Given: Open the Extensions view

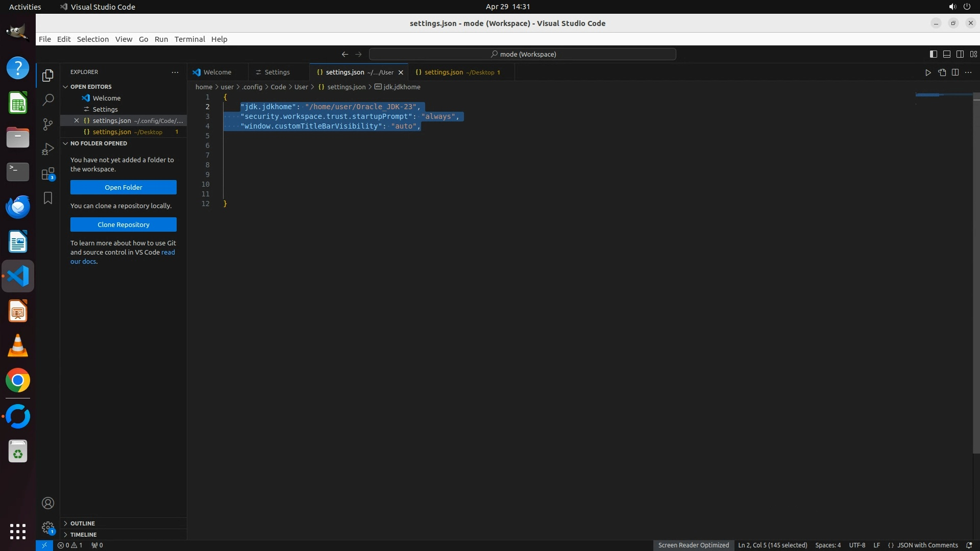Looking at the screenshot, I should point(48,174).
